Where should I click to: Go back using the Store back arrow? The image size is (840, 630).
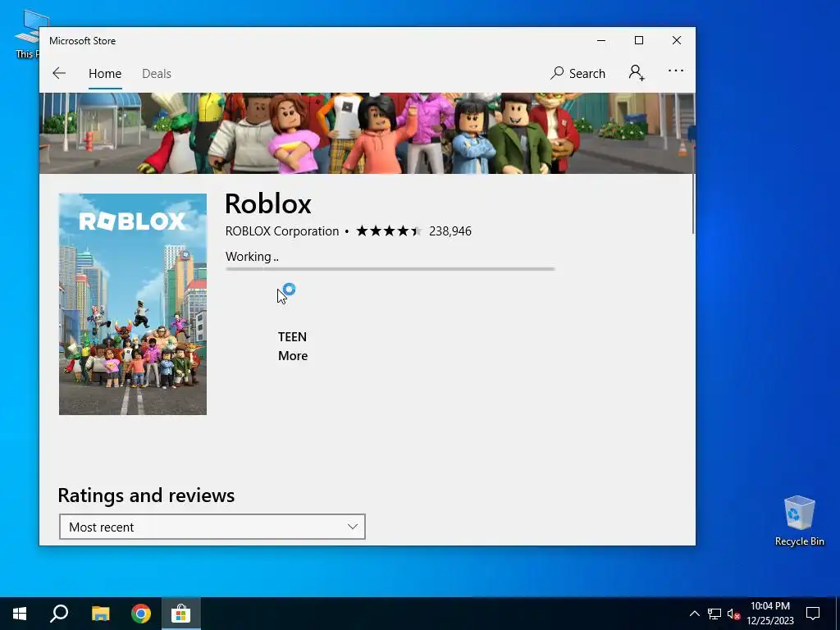click(x=59, y=73)
